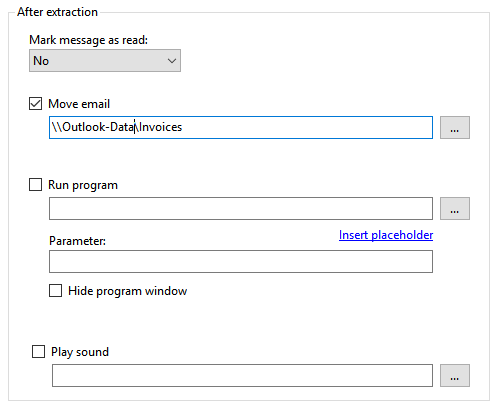
Task: Focus the empty Run program path field
Action: (241, 208)
